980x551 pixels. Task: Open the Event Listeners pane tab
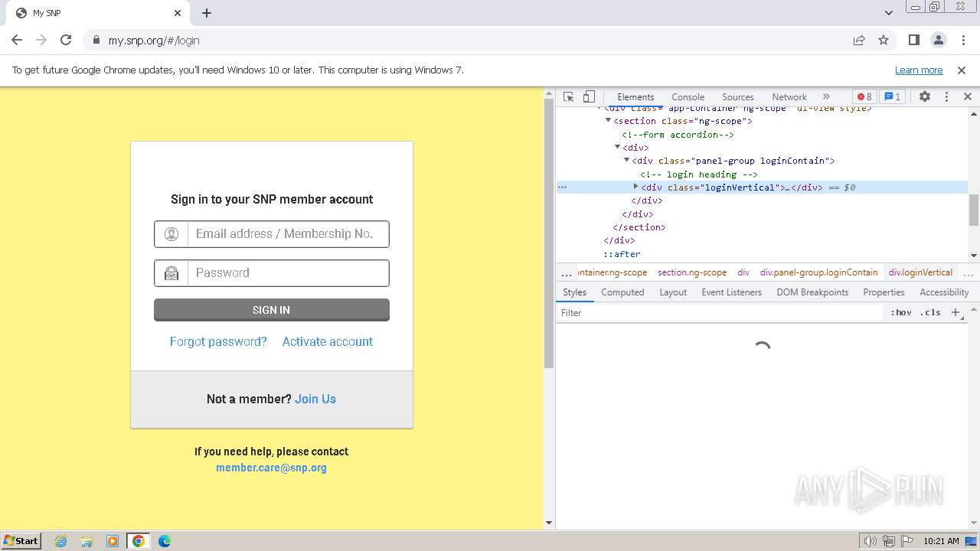point(731,292)
